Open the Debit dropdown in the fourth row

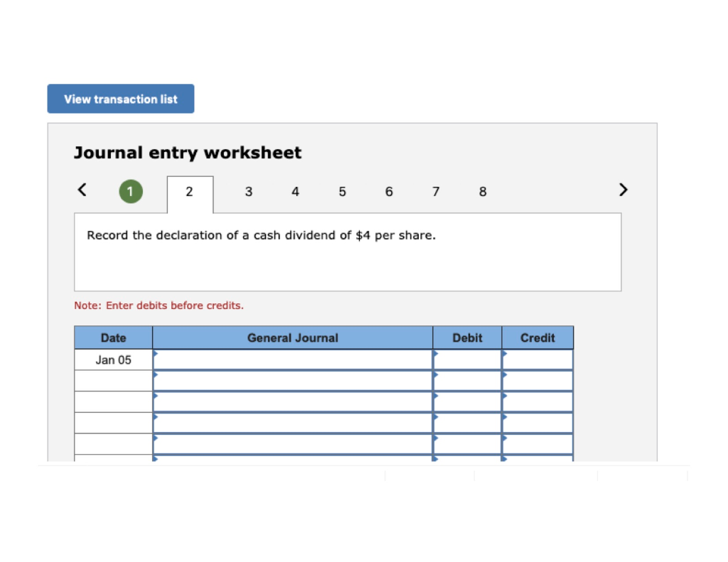pos(434,416)
